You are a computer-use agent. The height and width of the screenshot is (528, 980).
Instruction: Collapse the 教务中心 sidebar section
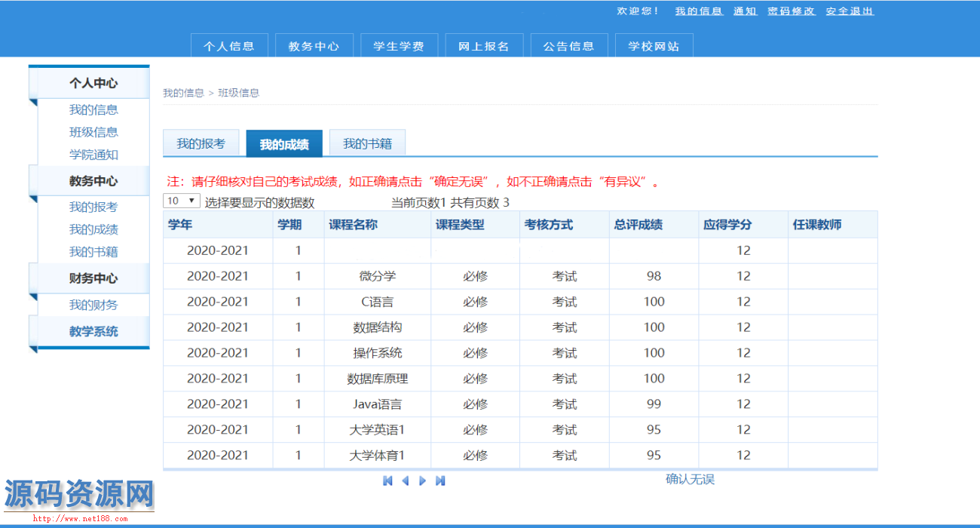93,181
